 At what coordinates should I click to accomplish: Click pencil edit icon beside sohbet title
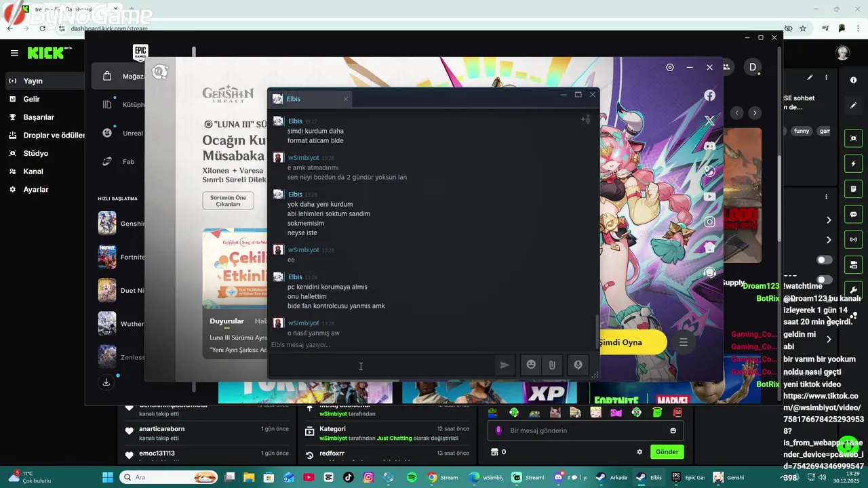coord(810,78)
